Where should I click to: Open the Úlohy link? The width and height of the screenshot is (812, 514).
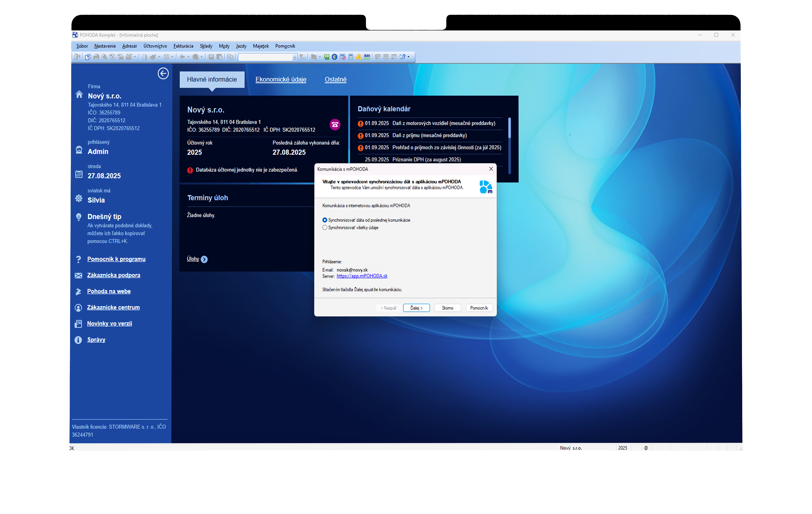click(x=193, y=259)
